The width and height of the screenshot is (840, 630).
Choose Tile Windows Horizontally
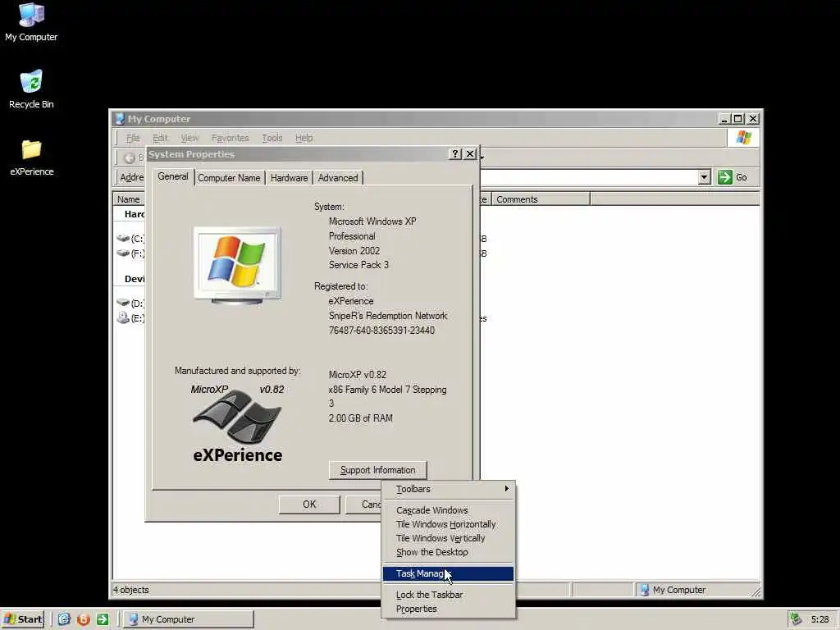(x=448, y=524)
